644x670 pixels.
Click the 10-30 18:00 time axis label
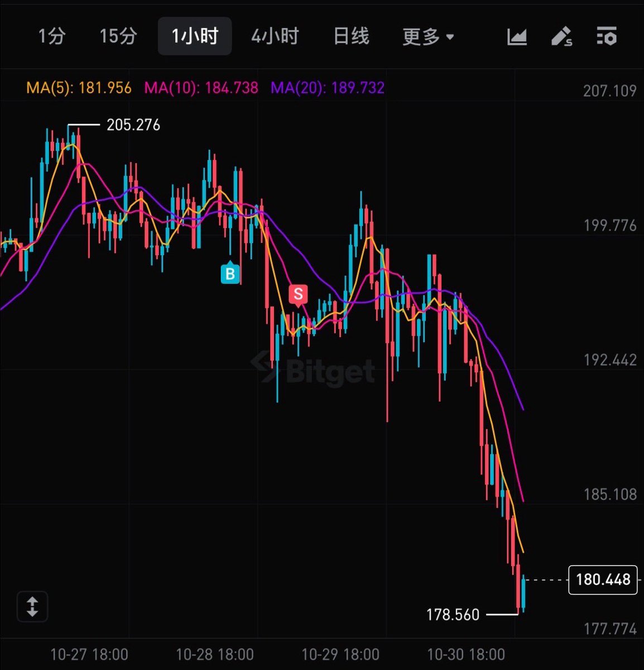click(466, 654)
